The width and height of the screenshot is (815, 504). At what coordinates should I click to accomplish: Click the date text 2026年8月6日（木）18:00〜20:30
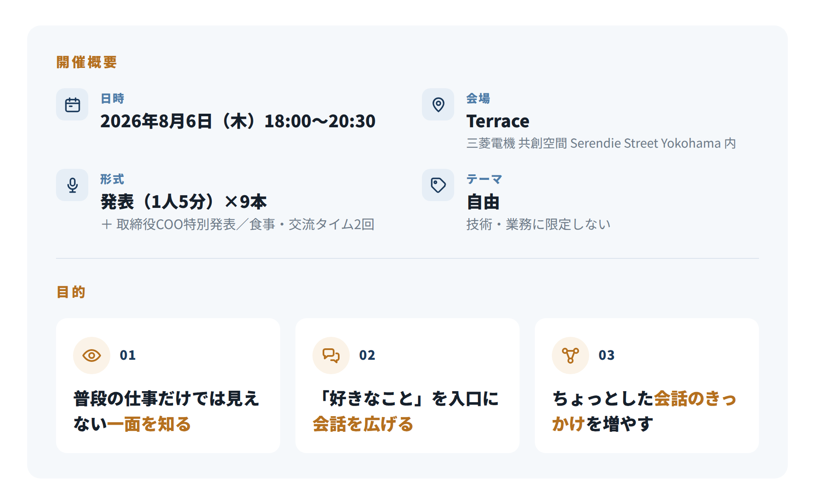pyautogui.click(x=238, y=121)
